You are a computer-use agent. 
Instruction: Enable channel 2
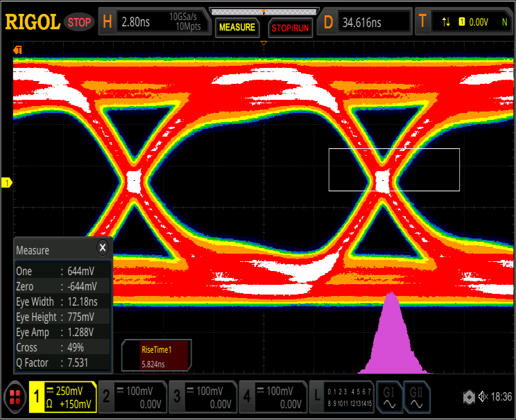(132, 398)
